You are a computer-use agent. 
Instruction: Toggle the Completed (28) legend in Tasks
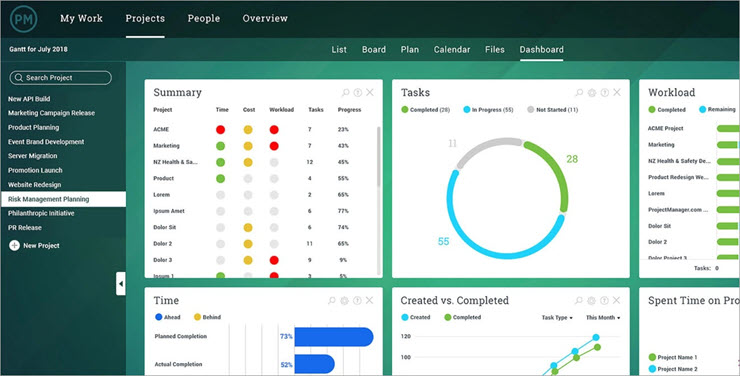pos(425,109)
